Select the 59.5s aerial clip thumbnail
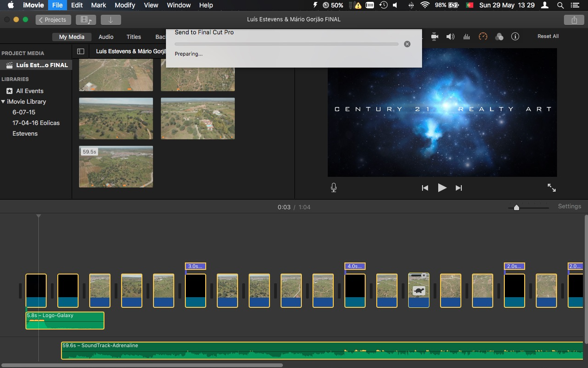This screenshot has width=588, height=368. pyautogui.click(x=116, y=167)
